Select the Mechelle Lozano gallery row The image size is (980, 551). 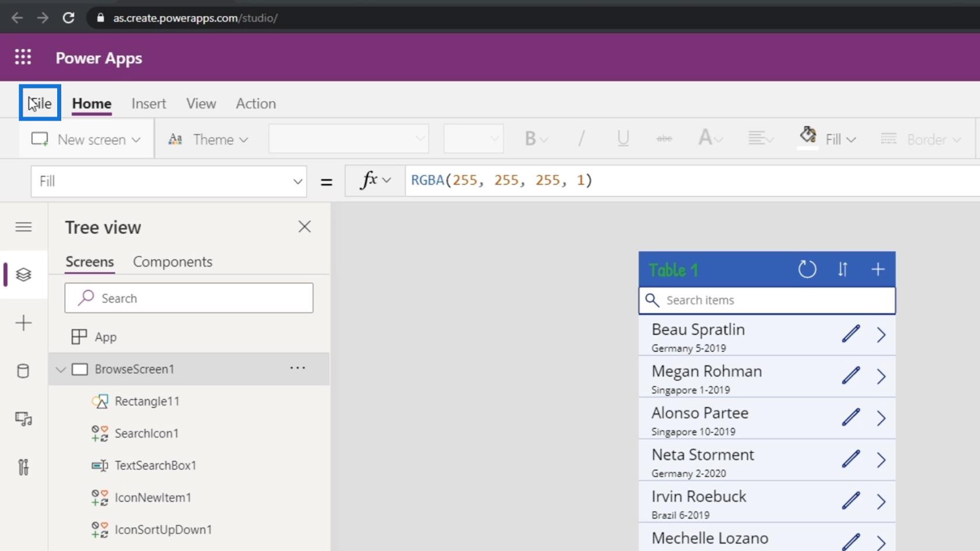[x=767, y=538]
